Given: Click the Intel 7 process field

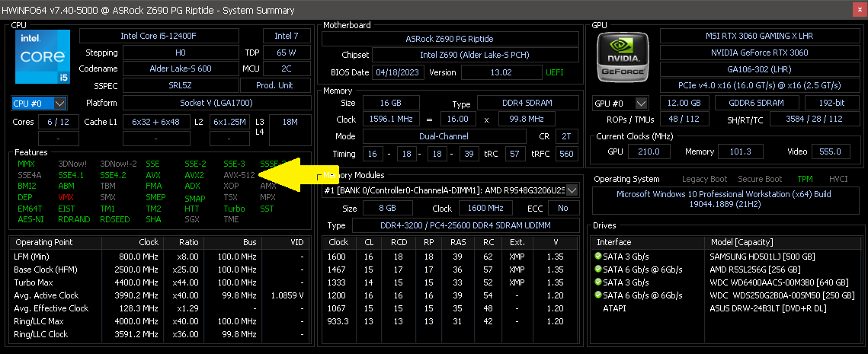Looking at the screenshot, I should click(x=287, y=36).
